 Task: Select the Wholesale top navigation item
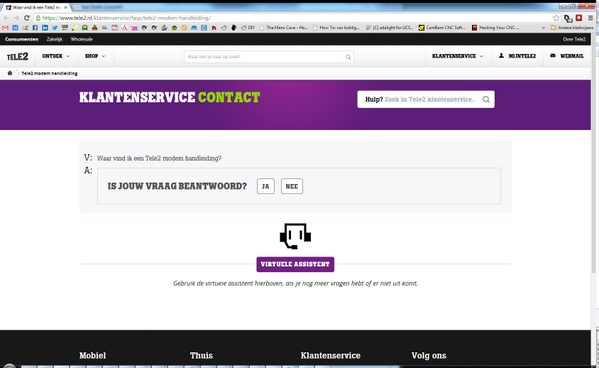click(81, 39)
